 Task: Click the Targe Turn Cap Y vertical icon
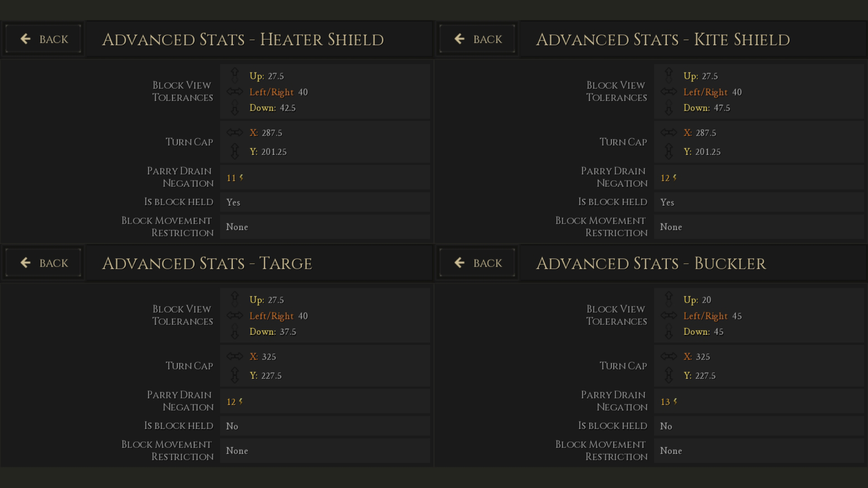pyautogui.click(x=235, y=375)
